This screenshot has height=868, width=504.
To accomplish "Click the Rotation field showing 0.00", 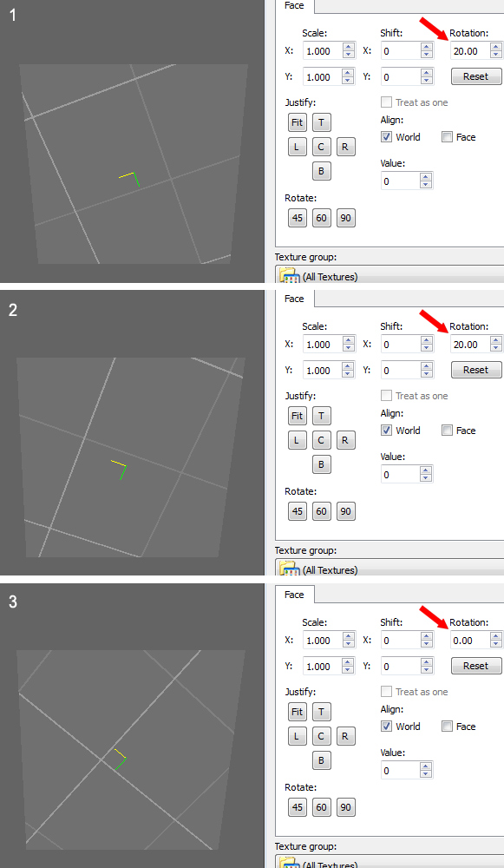I will click(470, 641).
